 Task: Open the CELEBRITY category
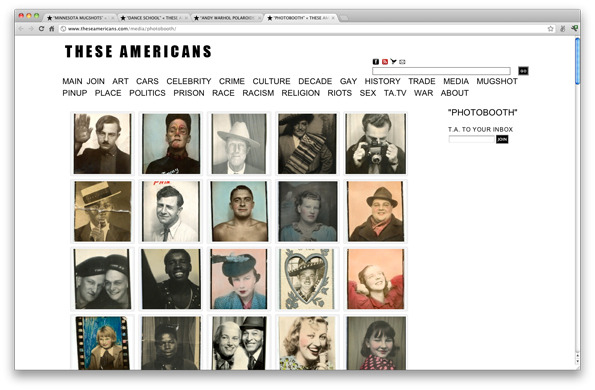point(189,81)
